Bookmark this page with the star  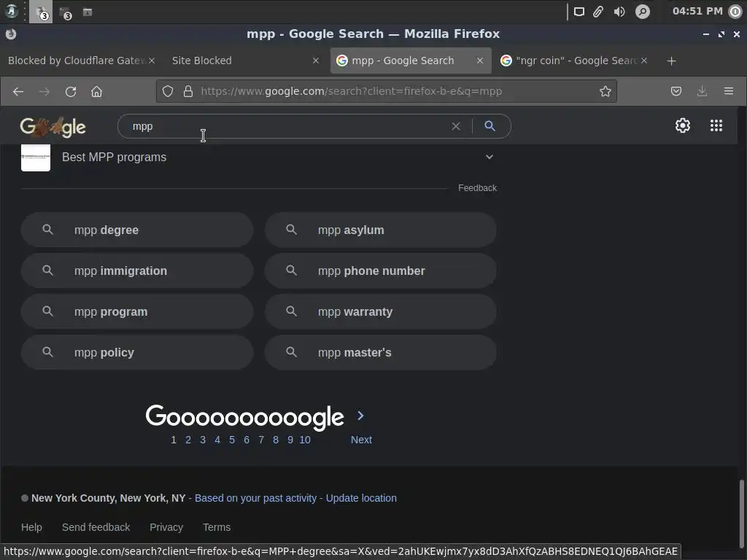[605, 91]
